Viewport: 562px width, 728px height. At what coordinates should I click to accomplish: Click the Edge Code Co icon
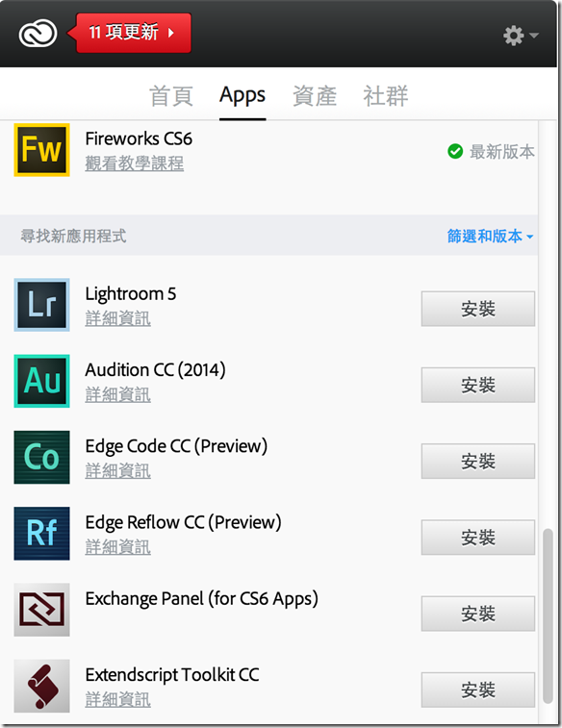(x=41, y=458)
